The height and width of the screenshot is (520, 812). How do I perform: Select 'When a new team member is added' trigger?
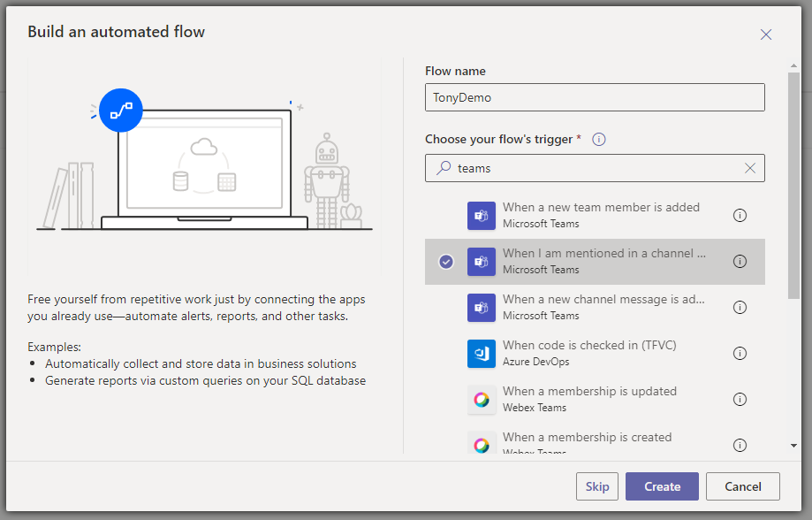[595, 216]
